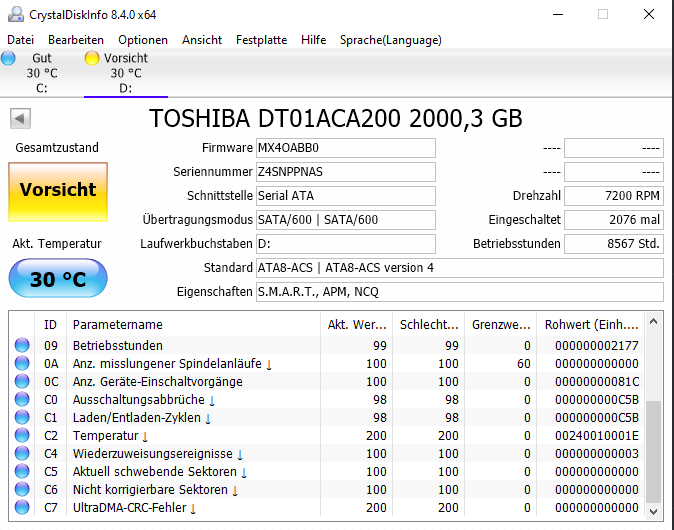Click status orb of row 0C Geräte-Einschaltvorgänge

pyautogui.click(x=22, y=381)
